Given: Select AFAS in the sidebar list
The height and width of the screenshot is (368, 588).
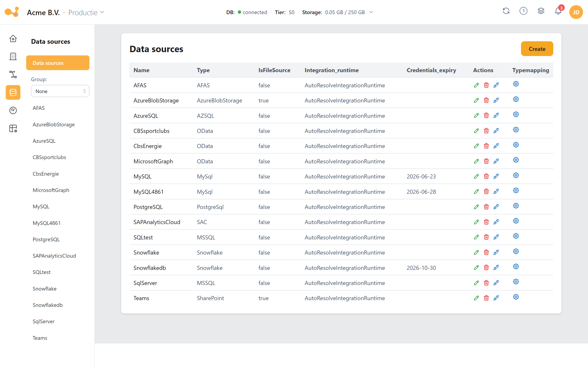Looking at the screenshot, I should tap(39, 108).
